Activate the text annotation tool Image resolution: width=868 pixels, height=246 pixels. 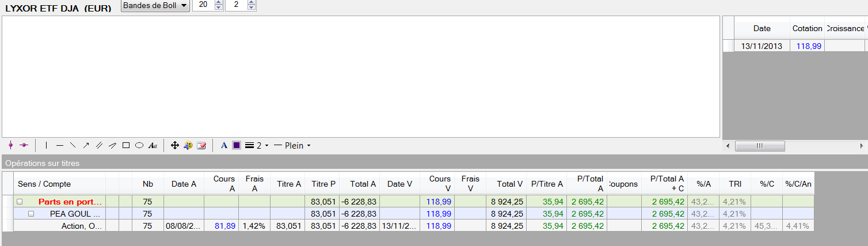(153, 146)
